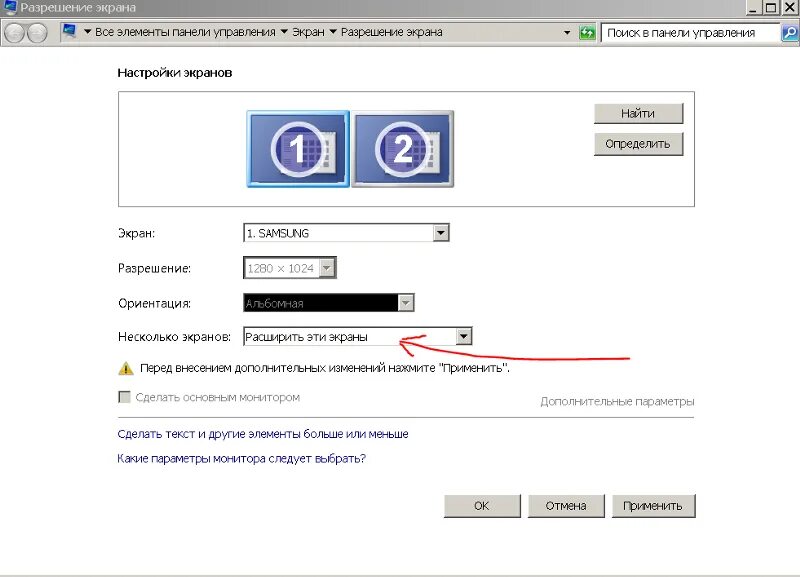Toggle Сделать основным монитором checkbox
This screenshot has height=577, width=800.
pos(124,397)
